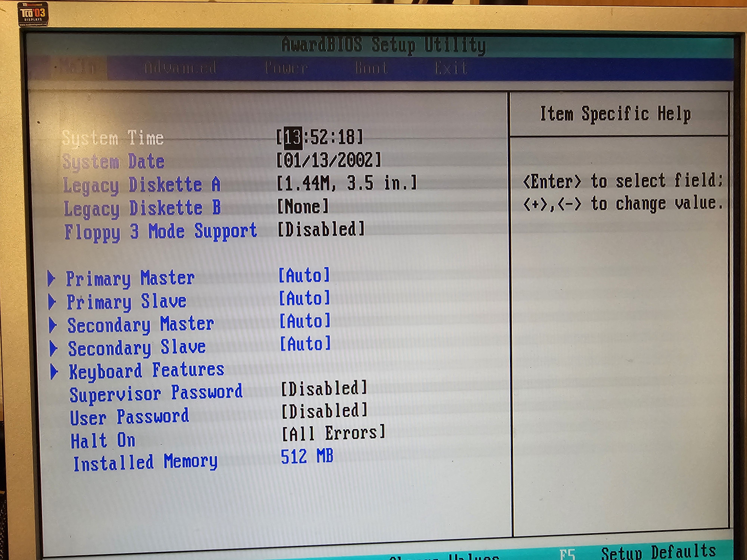
Task: Select the Primary Slave Auto value
Action: pyautogui.click(x=305, y=298)
